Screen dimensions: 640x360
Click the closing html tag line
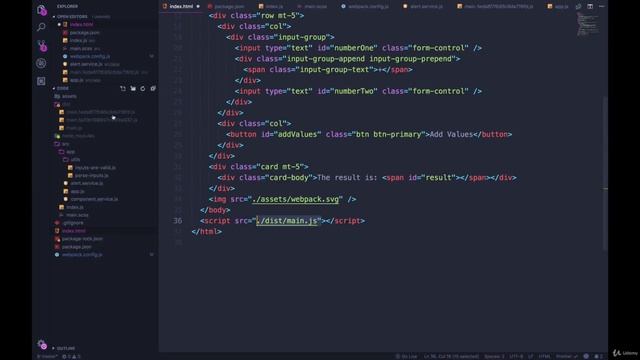(207, 231)
